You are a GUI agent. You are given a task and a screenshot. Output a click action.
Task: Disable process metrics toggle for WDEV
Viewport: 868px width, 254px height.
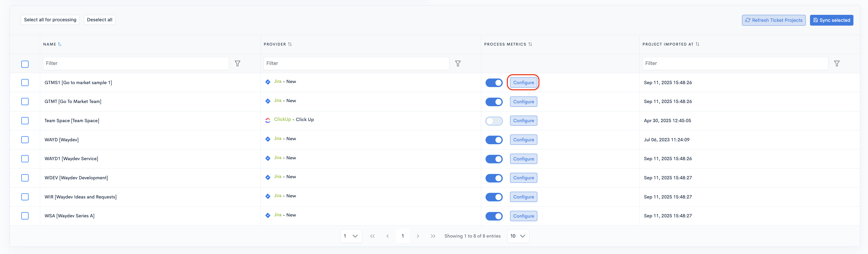[x=494, y=178]
